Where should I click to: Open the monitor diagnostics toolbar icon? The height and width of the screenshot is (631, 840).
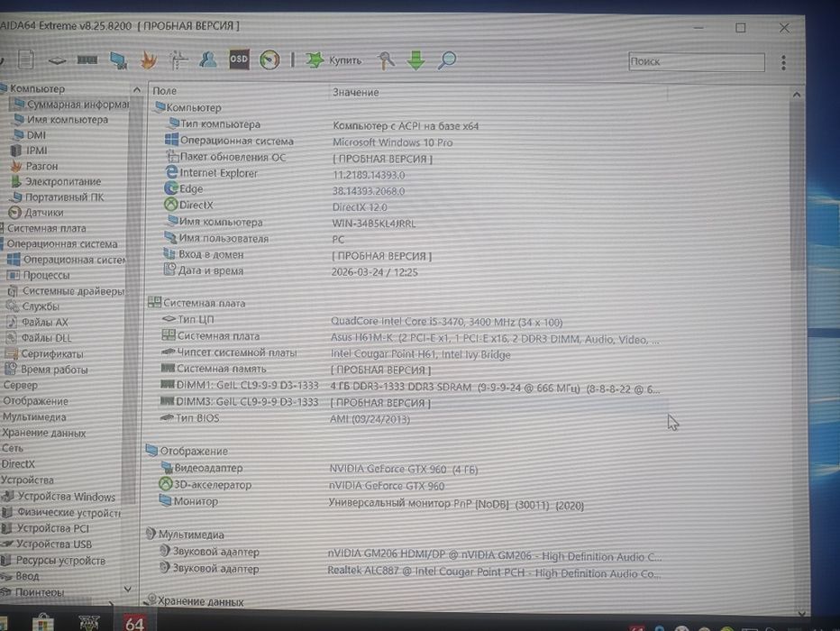coord(118,60)
